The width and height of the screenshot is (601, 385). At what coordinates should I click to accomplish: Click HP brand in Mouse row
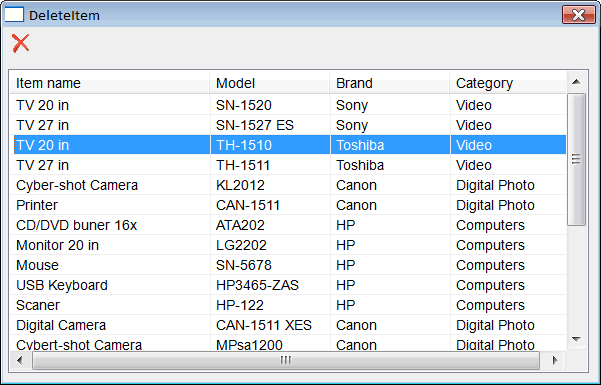(390, 265)
